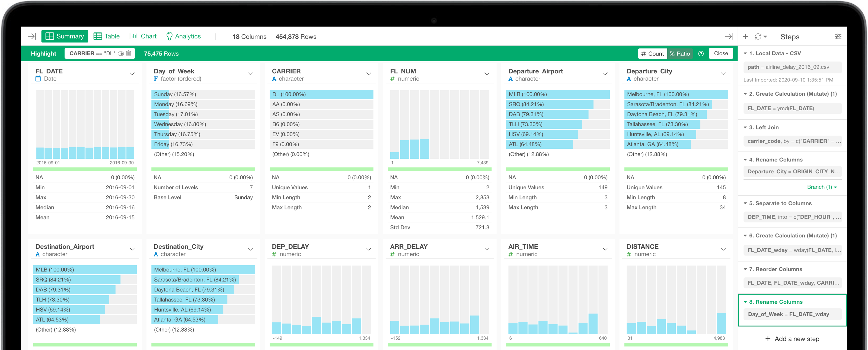Screen dimensions: 868x350
Task: Open FL_NUM column menu chevron
Action: point(487,74)
